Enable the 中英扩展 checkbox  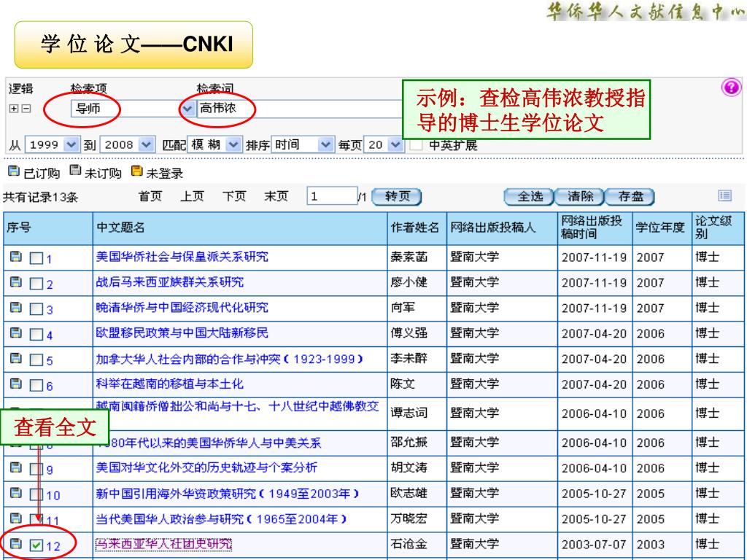point(416,145)
